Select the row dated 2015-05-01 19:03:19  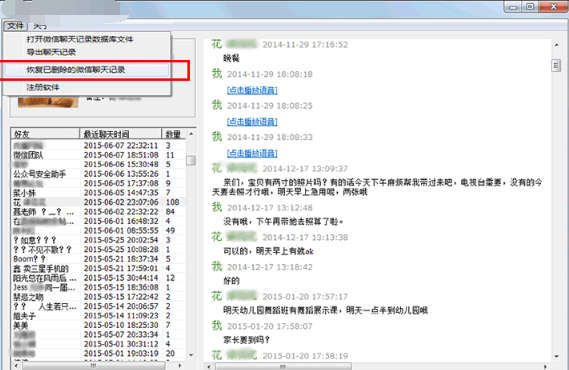pyautogui.click(x=98, y=353)
